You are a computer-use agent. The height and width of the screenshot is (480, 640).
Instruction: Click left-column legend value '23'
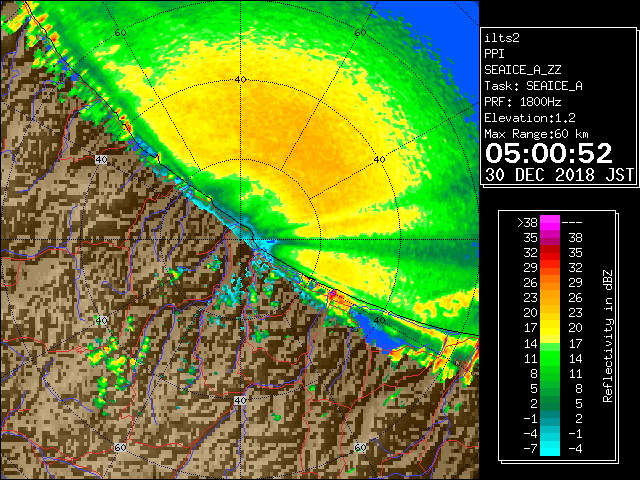pyautogui.click(x=531, y=298)
